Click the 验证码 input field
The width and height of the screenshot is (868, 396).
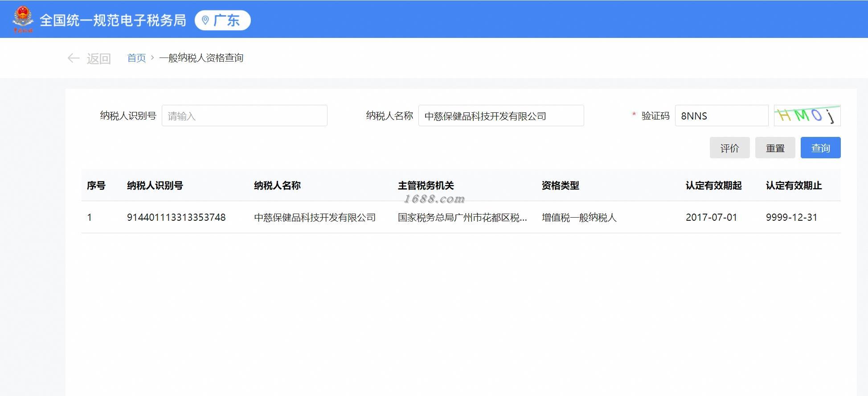coord(722,115)
